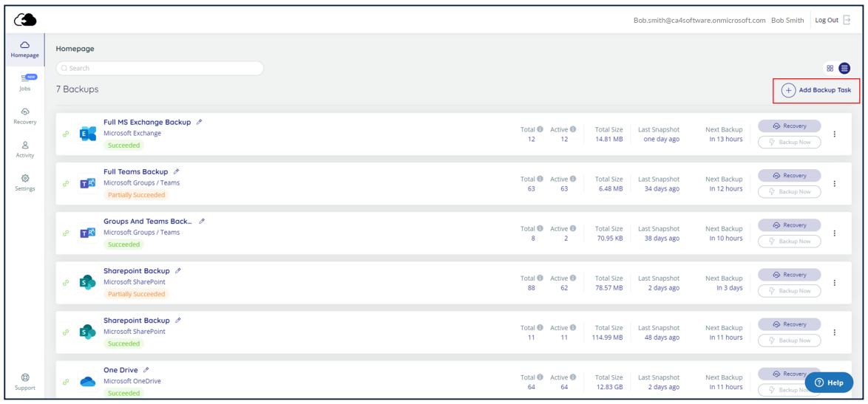Open more options for Groups And Teams backup
This screenshot has height=404, width=868.
pyautogui.click(x=835, y=233)
